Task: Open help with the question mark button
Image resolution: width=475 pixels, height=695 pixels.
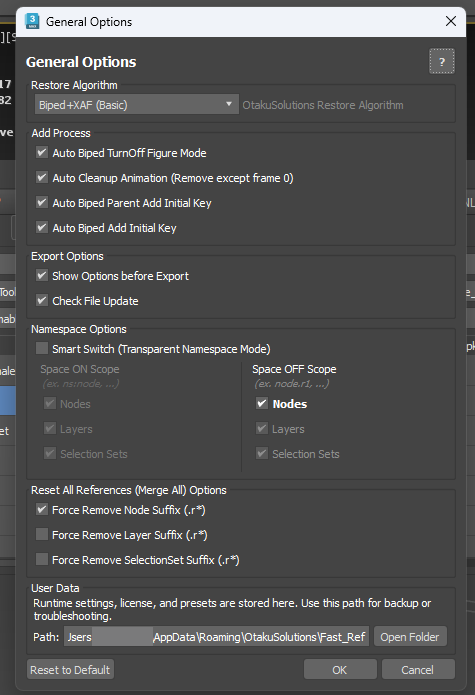Action: (x=442, y=61)
